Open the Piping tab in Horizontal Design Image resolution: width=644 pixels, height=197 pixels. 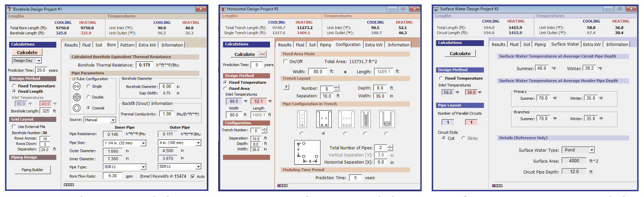point(325,45)
